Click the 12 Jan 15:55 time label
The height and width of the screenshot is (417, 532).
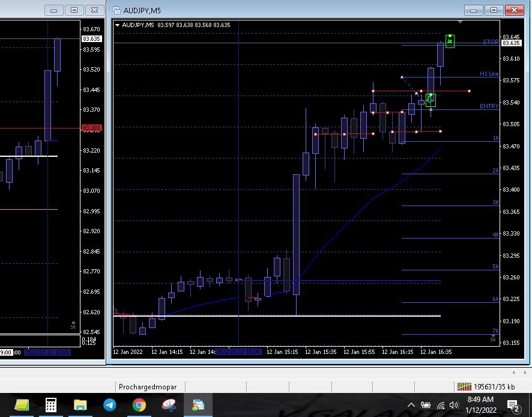(x=359, y=352)
